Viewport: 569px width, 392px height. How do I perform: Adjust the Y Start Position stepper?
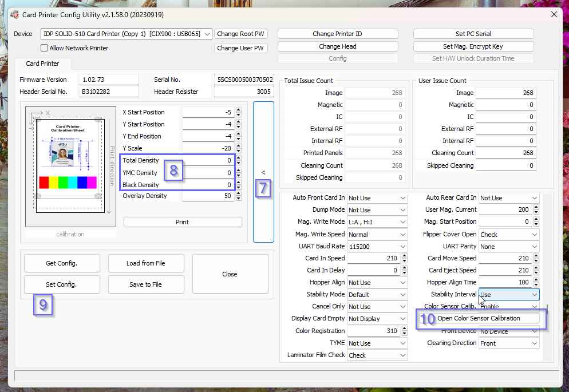[238, 124]
